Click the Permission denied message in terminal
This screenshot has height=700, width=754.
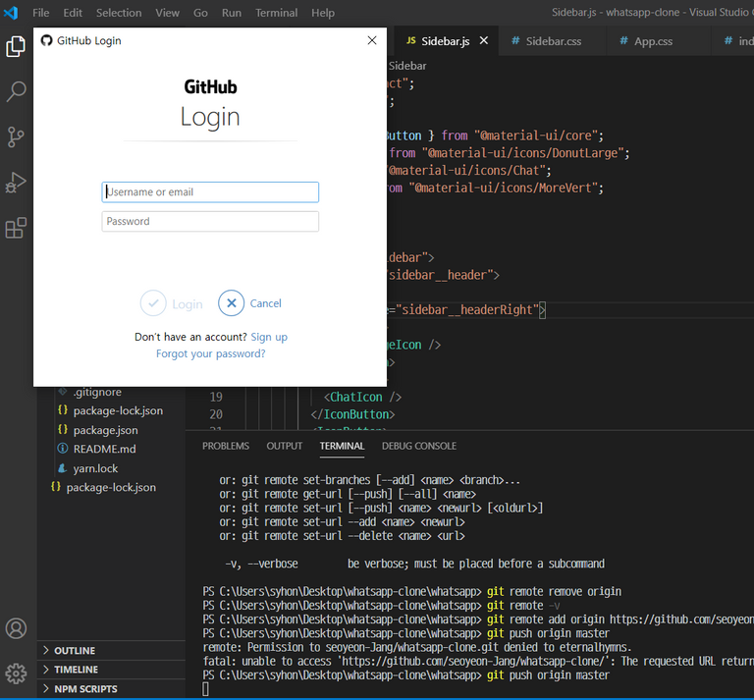[417, 647]
